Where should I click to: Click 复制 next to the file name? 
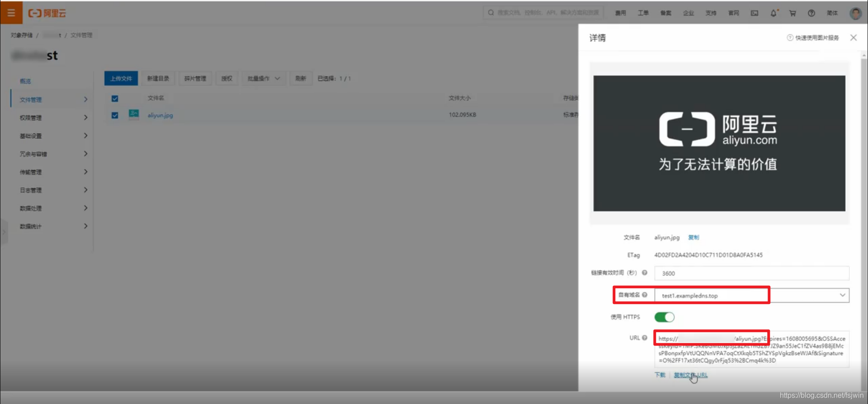tap(693, 237)
